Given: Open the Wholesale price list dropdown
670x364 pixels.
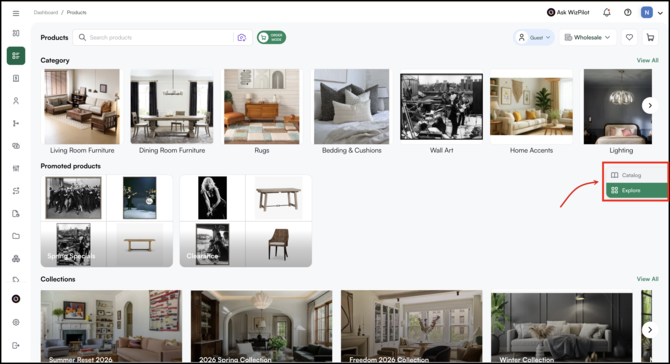Looking at the screenshot, I should coord(588,38).
